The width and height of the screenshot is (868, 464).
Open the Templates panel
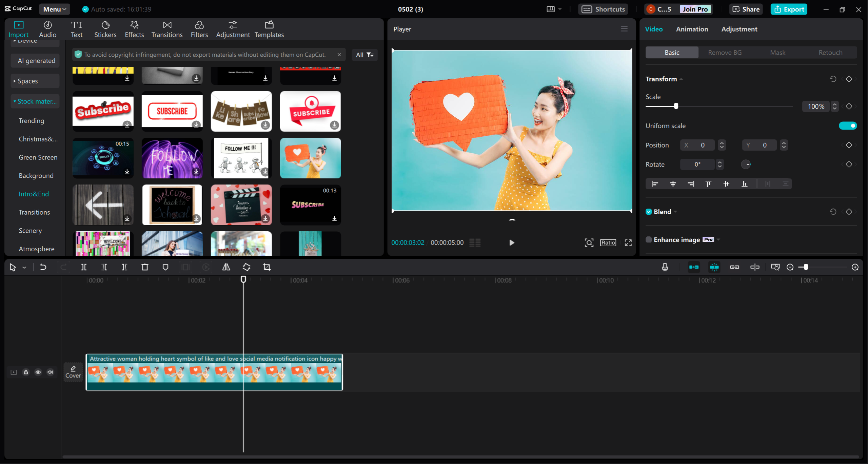pos(269,29)
